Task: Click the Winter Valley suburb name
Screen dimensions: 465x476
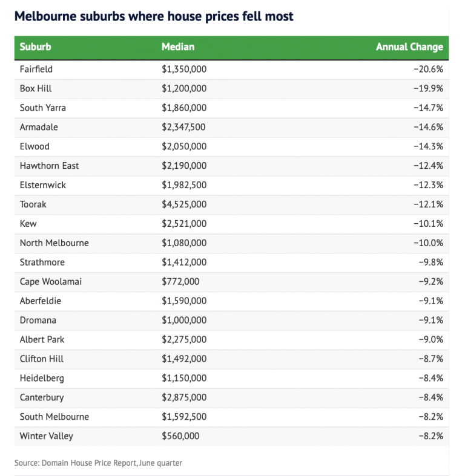Action: (x=48, y=436)
